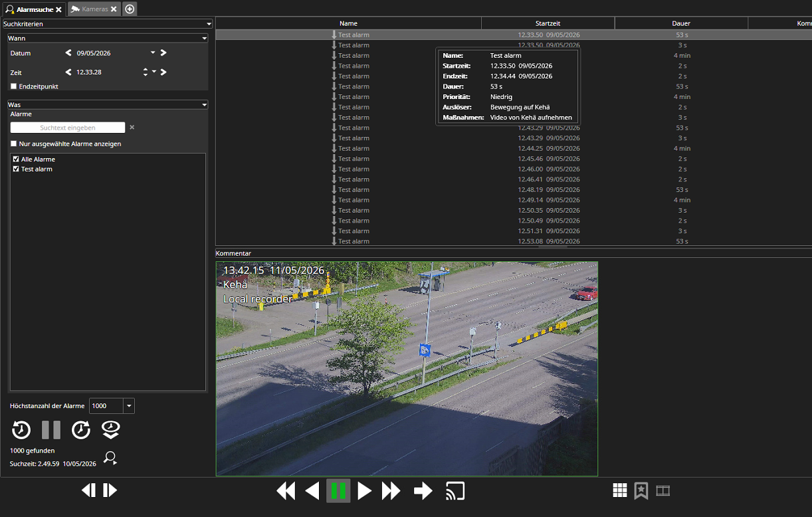Step to previous frame
Image resolution: width=812 pixels, height=517 pixels.
88,490
